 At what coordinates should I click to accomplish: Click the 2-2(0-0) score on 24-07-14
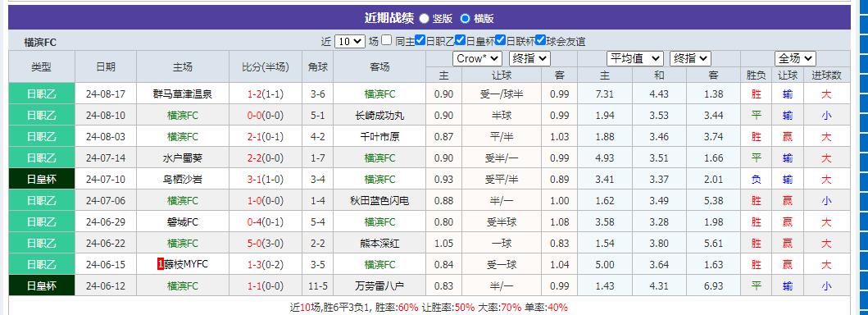click(x=266, y=158)
